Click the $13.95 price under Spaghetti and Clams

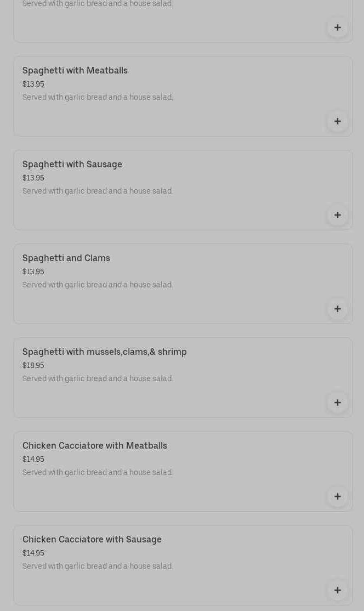[33, 271]
